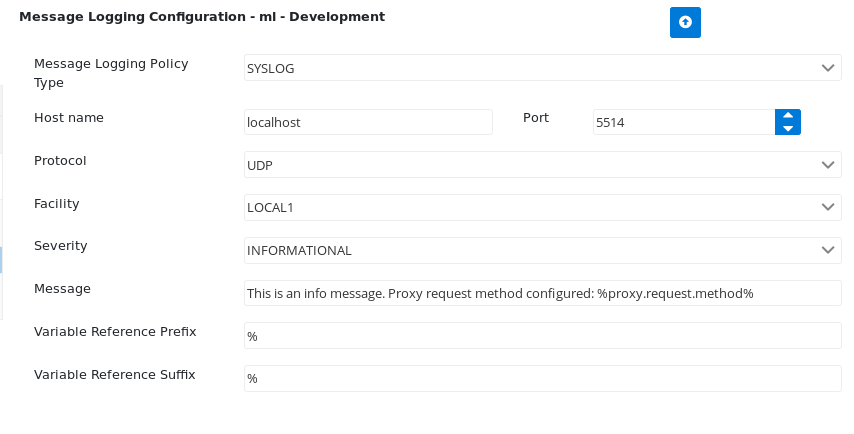854x434 pixels.
Task: Increment the Port stepper up arrow
Action: 788,115
